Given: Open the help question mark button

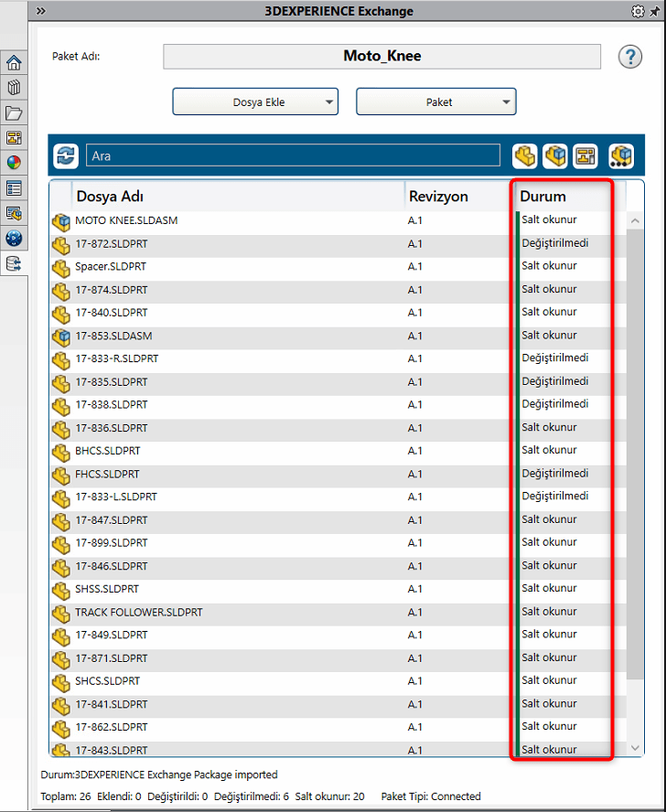Looking at the screenshot, I should click(x=629, y=57).
